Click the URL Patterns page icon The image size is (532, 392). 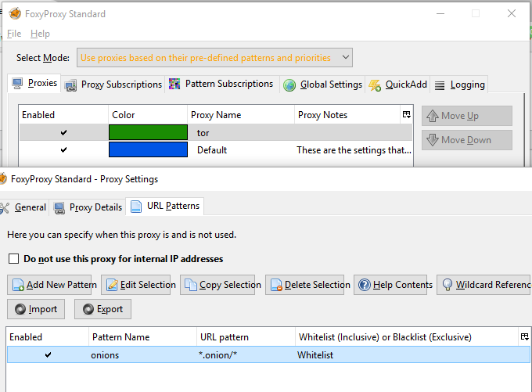click(136, 207)
